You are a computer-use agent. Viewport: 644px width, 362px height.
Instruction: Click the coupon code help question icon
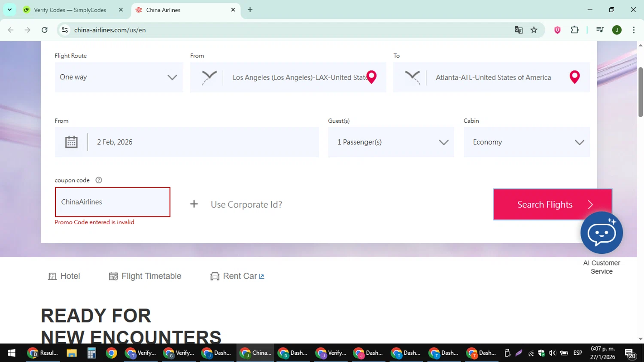pos(99,180)
